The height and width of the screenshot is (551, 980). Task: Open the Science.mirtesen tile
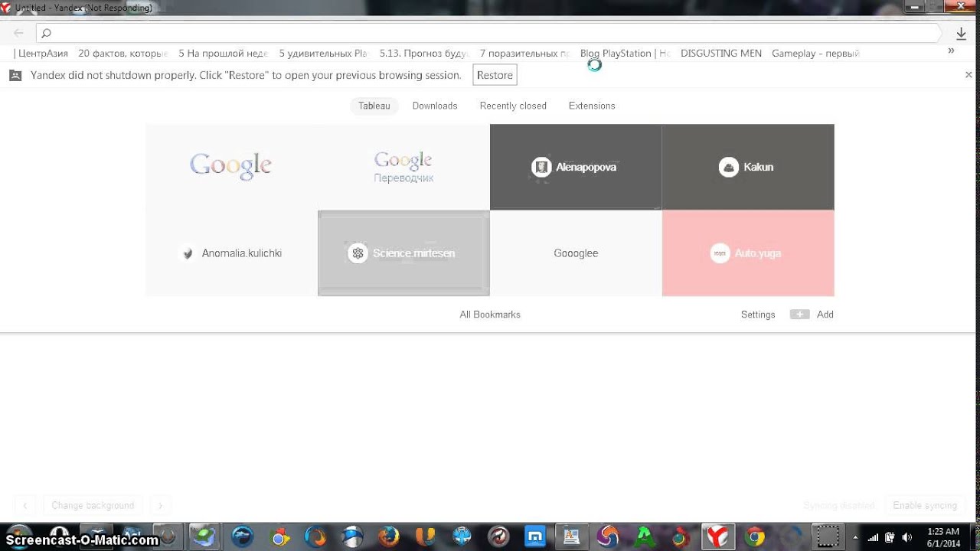(x=403, y=253)
